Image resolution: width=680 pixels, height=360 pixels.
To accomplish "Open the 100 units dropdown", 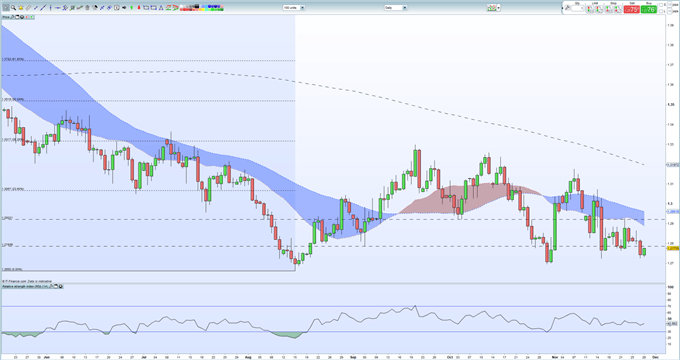I will tap(294, 8).
